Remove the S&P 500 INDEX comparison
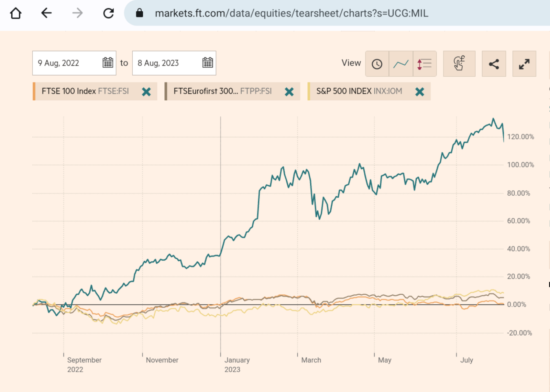The image size is (550, 392). click(419, 91)
